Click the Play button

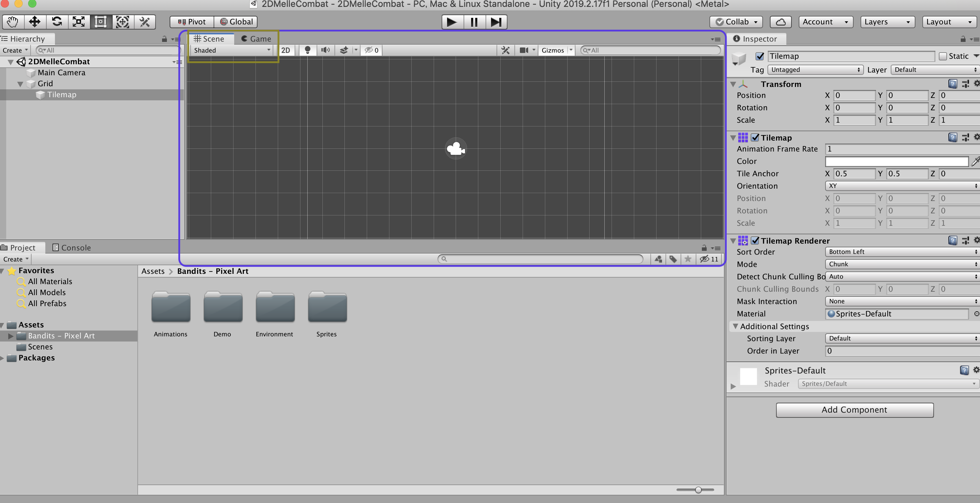pos(452,22)
